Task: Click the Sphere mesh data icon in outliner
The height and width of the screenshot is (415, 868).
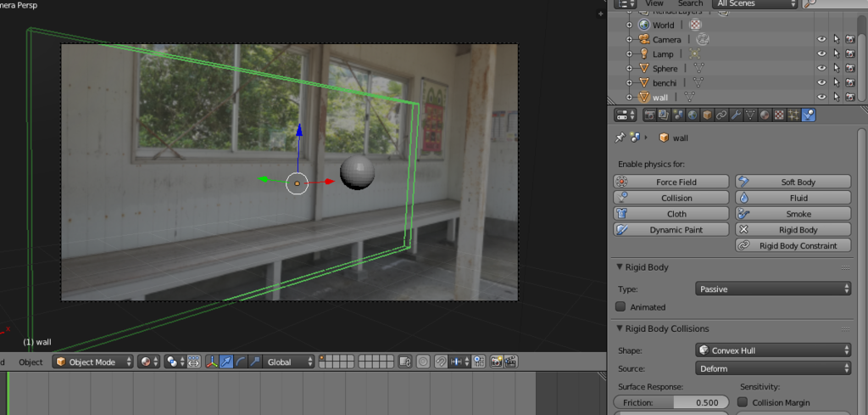Action: pos(698,68)
